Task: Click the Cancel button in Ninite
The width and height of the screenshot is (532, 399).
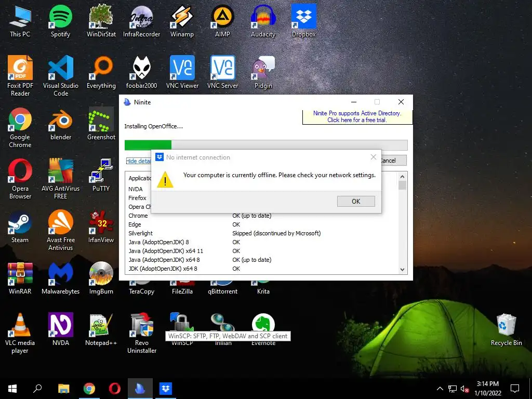Action: coord(394,161)
